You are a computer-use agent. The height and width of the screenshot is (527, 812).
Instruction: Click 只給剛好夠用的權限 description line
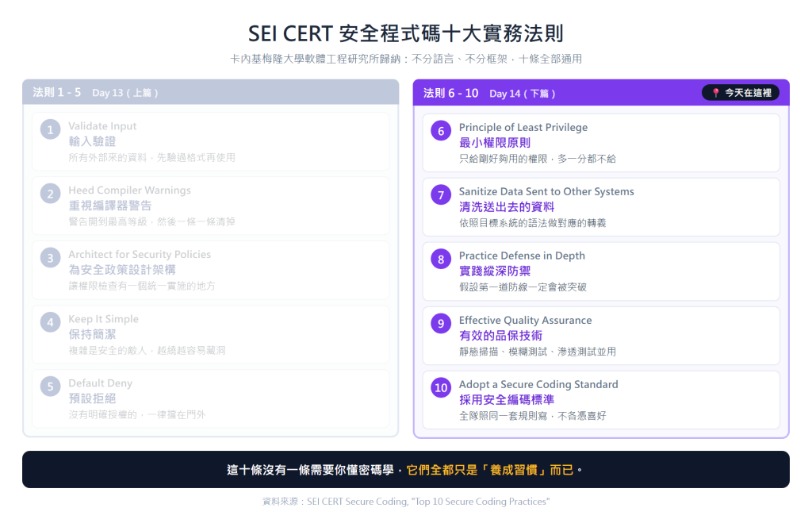tap(538, 159)
